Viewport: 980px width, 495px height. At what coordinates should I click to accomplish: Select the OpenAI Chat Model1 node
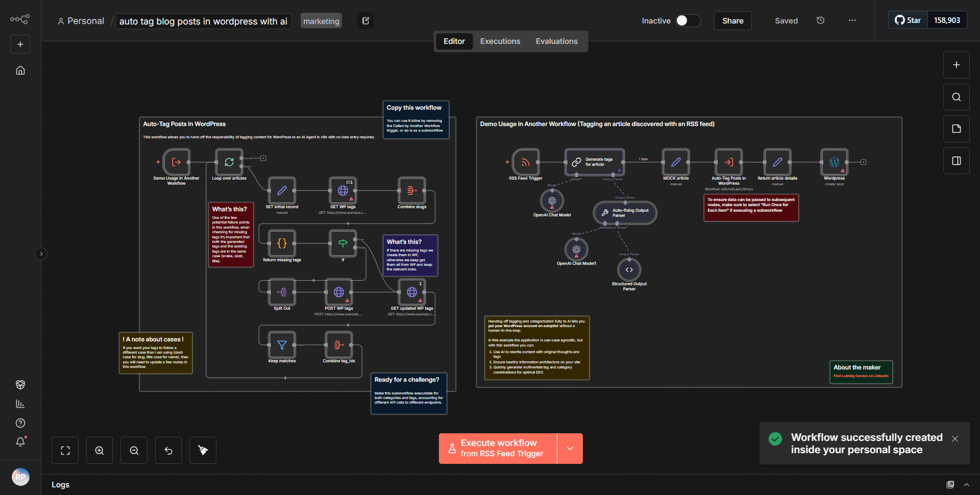coord(576,249)
